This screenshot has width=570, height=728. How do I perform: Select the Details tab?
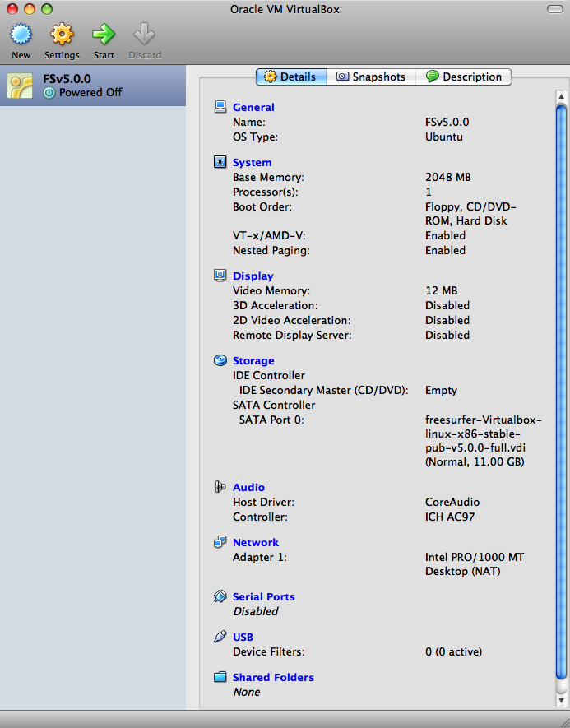coord(290,77)
